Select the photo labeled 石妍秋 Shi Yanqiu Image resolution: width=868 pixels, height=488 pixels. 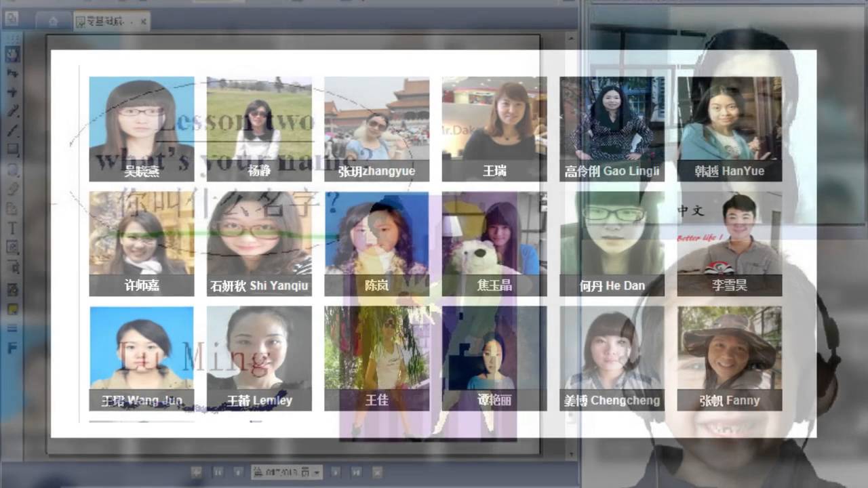259,244
